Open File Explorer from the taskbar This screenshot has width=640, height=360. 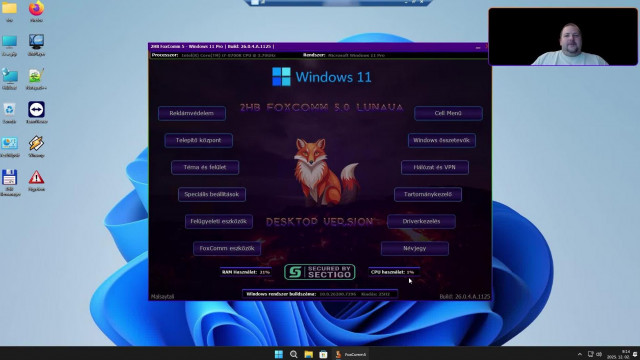point(309,354)
